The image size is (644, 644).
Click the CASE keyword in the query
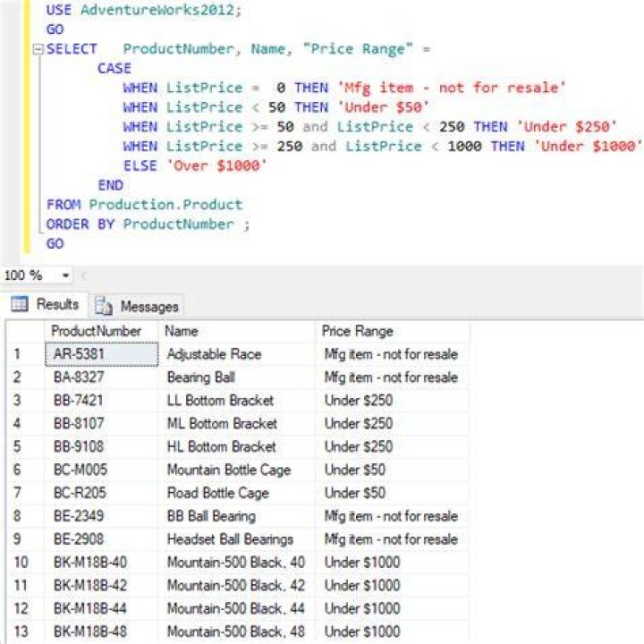coord(114,68)
